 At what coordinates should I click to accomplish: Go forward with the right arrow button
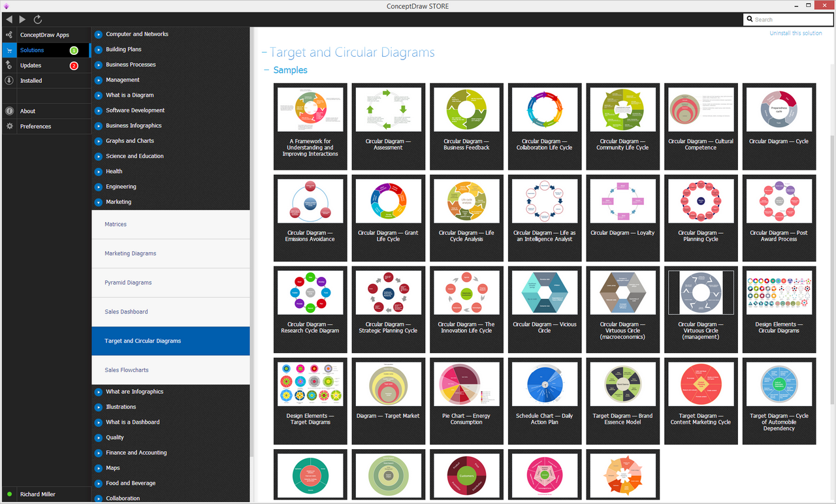[23, 20]
